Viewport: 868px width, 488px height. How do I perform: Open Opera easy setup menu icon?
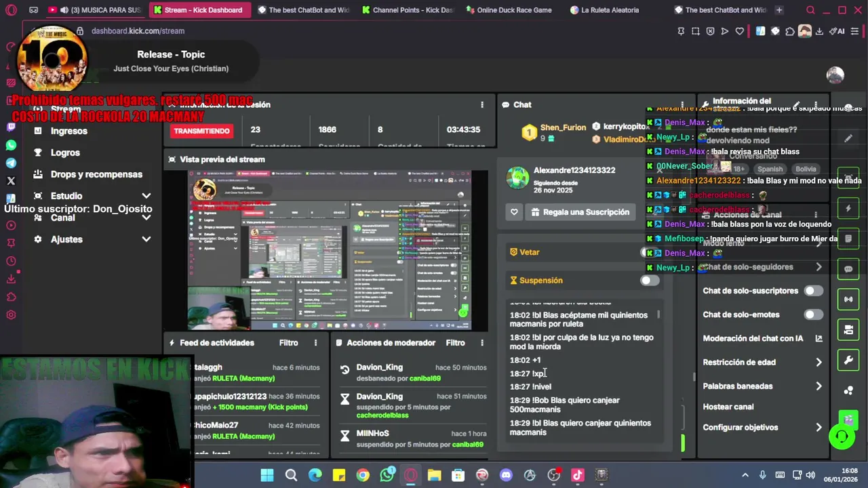tap(855, 30)
